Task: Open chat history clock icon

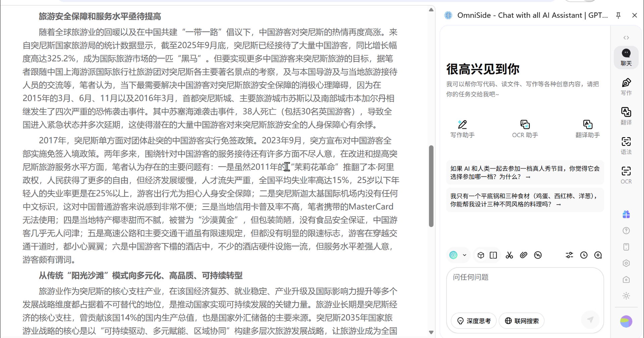Action: click(x=584, y=255)
